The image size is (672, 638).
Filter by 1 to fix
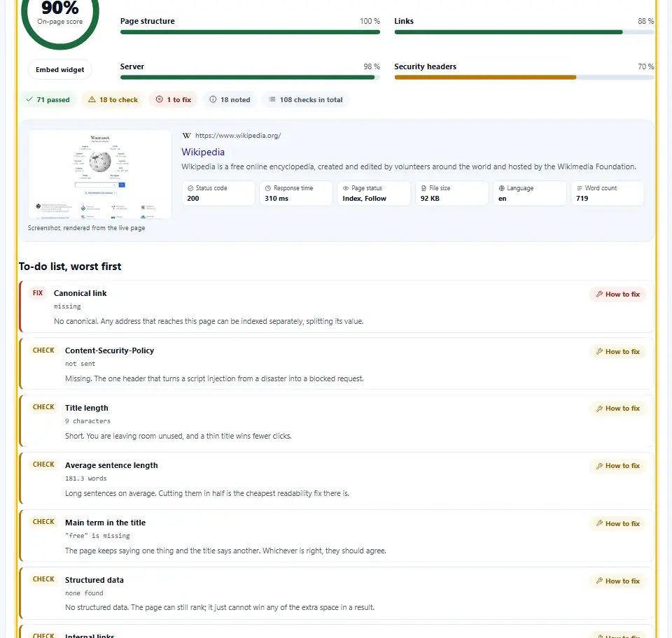(x=173, y=99)
